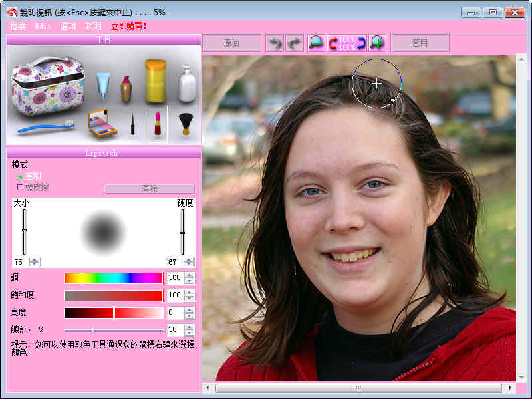Click the red 立即購買! menu item
Screen dimensions: 532x399
[x=128, y=26]
